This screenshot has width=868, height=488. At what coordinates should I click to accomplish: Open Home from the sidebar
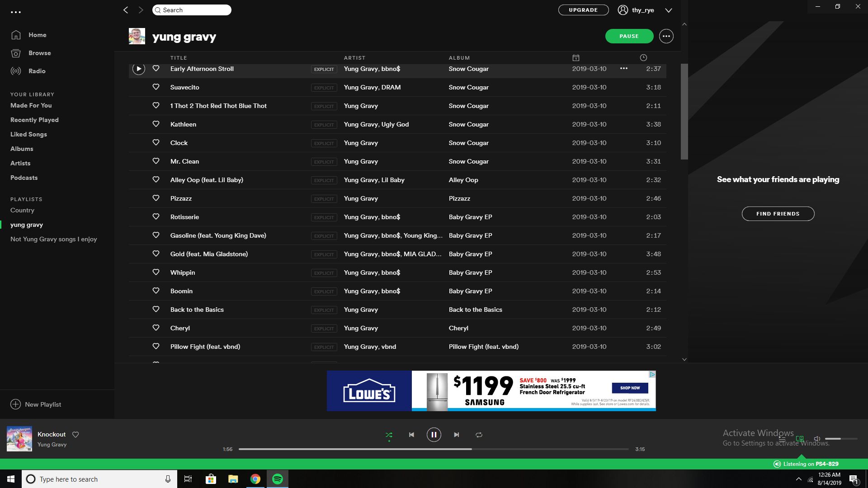point(37,35)
